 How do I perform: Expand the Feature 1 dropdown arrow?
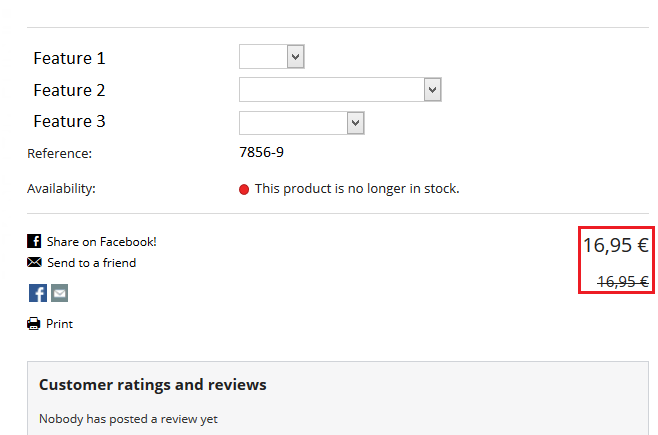tap(295, 57)
